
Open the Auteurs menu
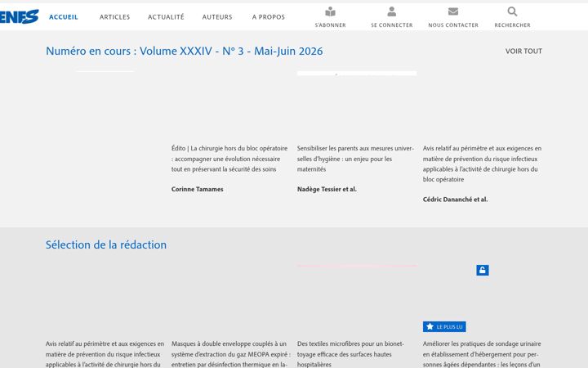[x=217, y=17]
